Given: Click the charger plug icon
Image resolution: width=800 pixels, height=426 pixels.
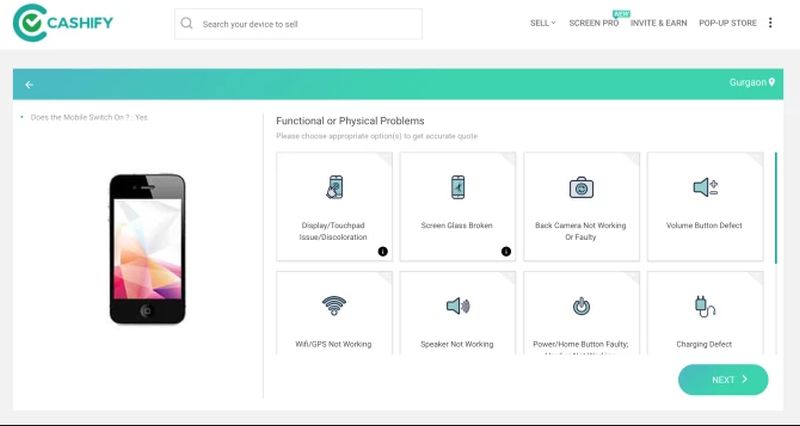Looking at the screenshot, I should [x=705, y=307].
